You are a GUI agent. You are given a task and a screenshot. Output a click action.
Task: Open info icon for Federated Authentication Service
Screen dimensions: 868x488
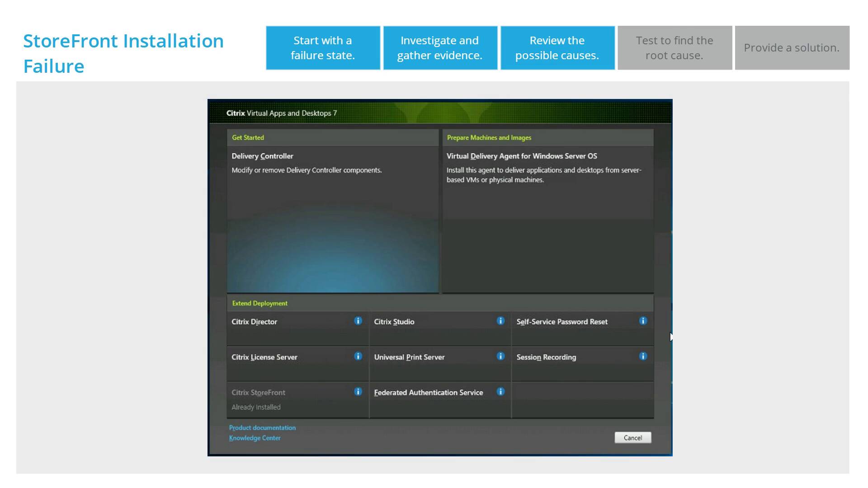[x=500, y=391]
